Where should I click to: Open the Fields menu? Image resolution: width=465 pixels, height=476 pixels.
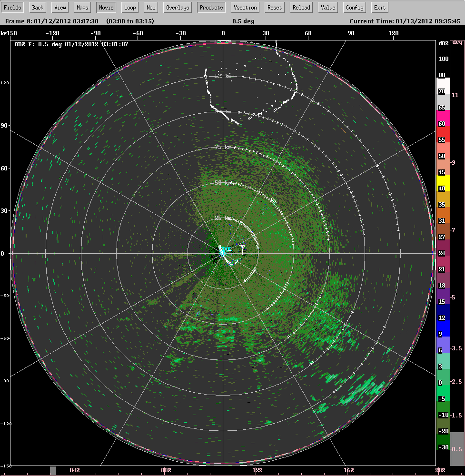click(12, 7)
